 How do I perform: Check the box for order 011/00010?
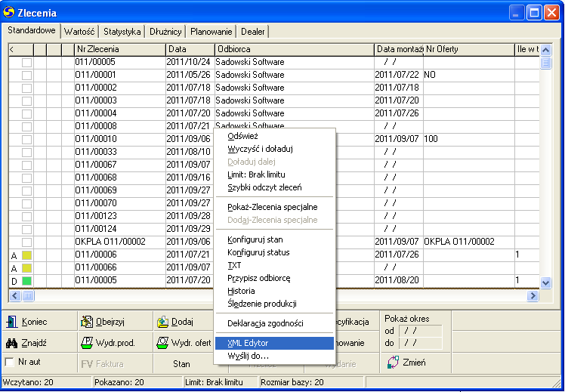click(26, 139)
